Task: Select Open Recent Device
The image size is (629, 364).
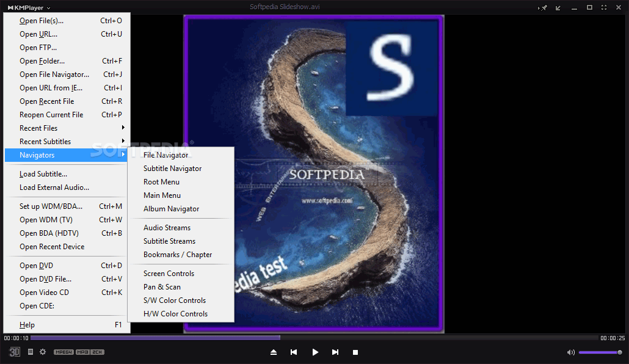Action: pyautogui.click(x=67, y=247)
